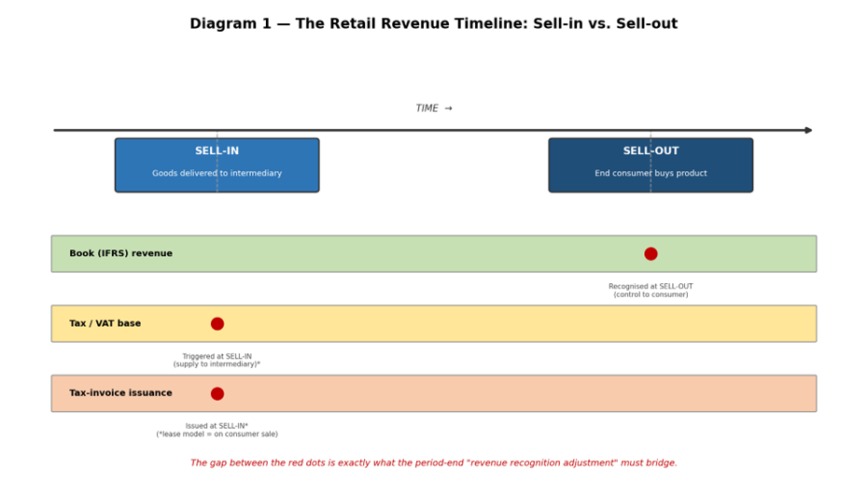Screen dimensions: 868x497
Task: Click the TIME arrow label
Action: pos(433,108)
